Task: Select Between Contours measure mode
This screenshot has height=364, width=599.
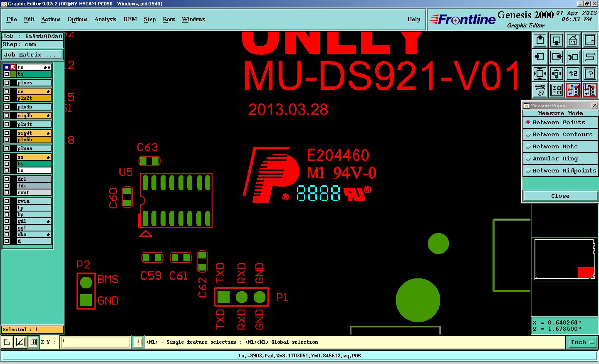Action: coord(560,135)
